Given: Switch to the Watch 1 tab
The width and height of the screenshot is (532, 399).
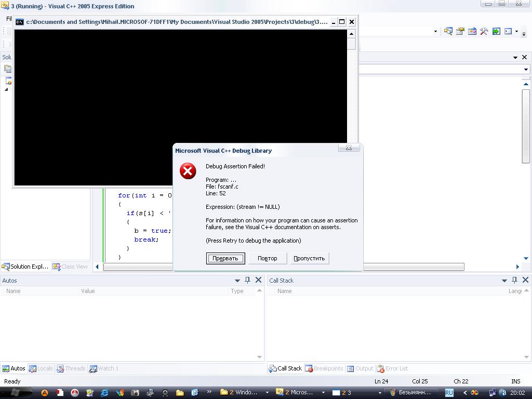Looking at the screenshot, I should point(104,368).
